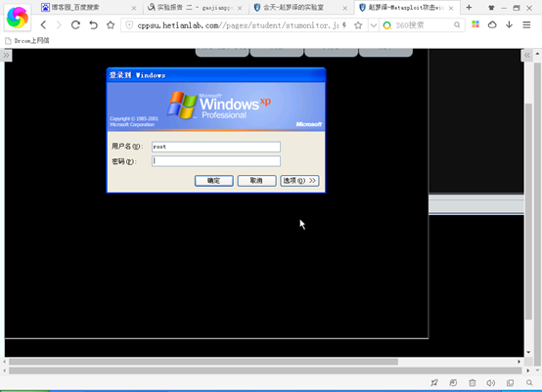Click the outer horizontal scrollbar right arrow
This screenshot has width=542, height=392.
pos(528,370)
